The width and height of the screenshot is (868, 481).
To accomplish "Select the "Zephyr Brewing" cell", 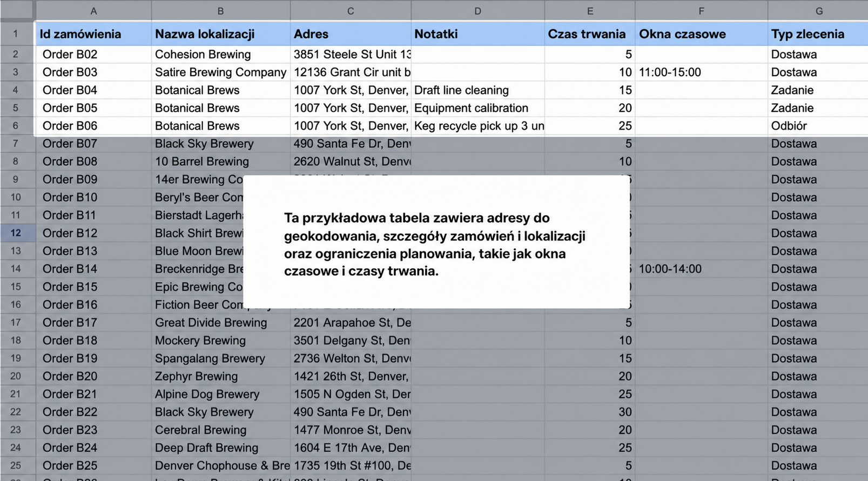I will click(x=220, y=376).
